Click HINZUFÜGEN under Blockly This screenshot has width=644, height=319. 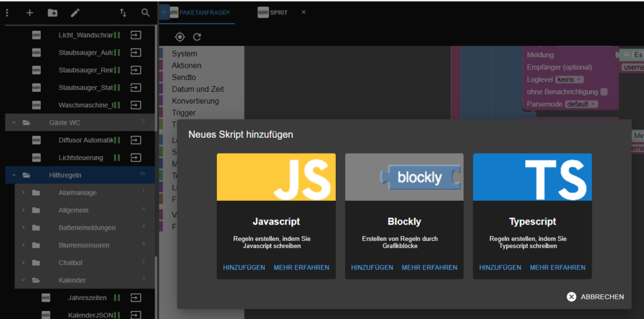[x=372, y=267]
